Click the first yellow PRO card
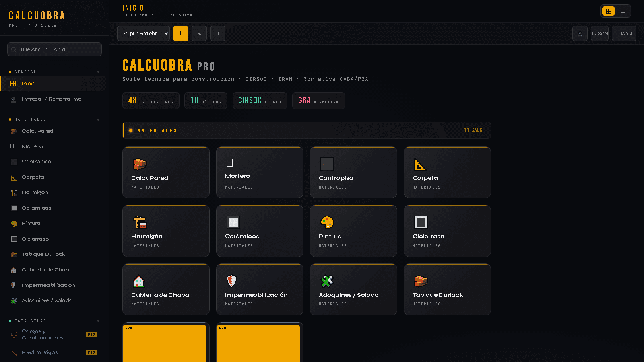Viewport: 644px width, 362px height. point(166,342)
